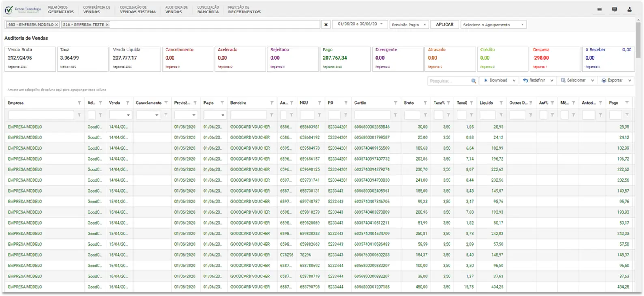The image size is (644, 296).
Task: Open filter icon on Pagto column header
Action: pos(222,103)
